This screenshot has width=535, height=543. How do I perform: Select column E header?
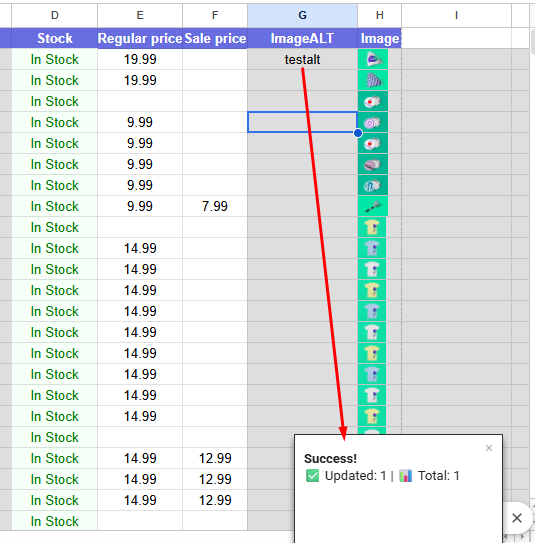tap(140, 15)
